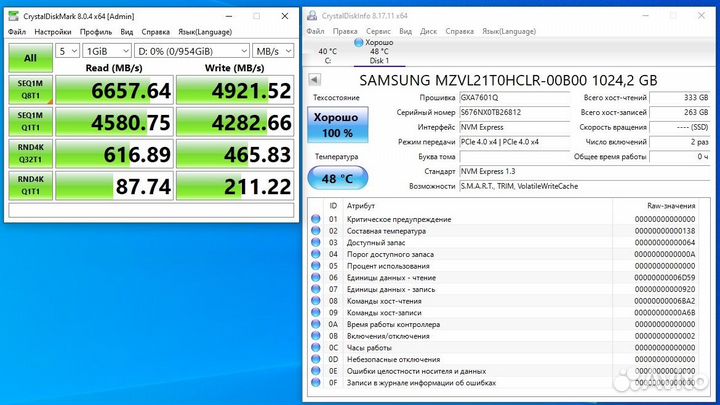Click the status icon for Небезопасные отключения
Viewport: 720px width, 405px height.
pyautogui.click(x=315, y=359)
